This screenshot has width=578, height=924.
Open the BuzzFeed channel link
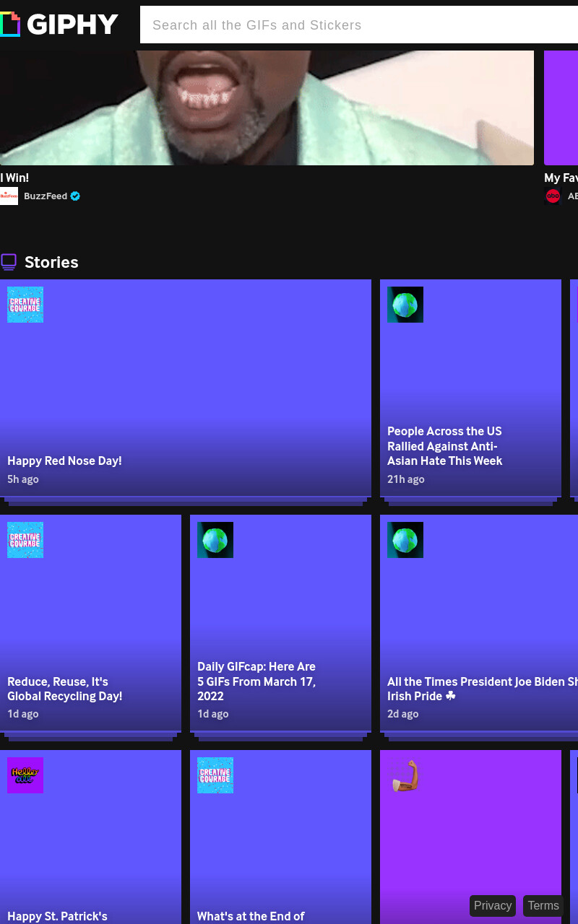46,196
